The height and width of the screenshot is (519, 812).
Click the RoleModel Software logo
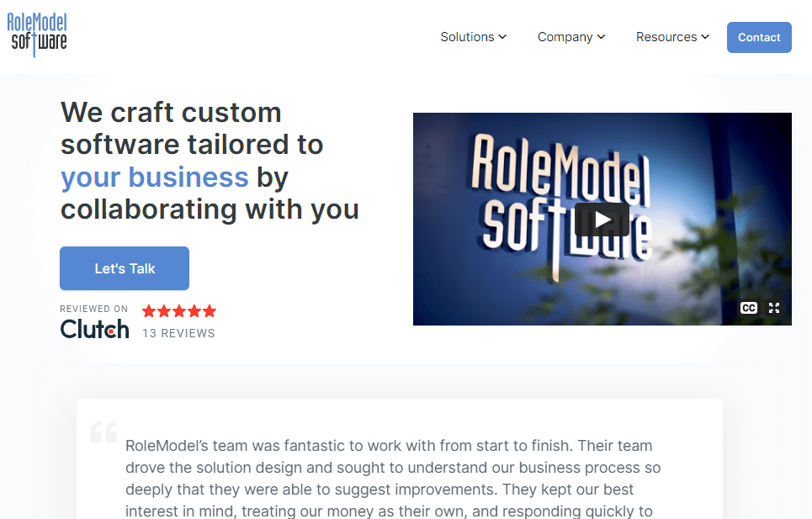[37, 35]
